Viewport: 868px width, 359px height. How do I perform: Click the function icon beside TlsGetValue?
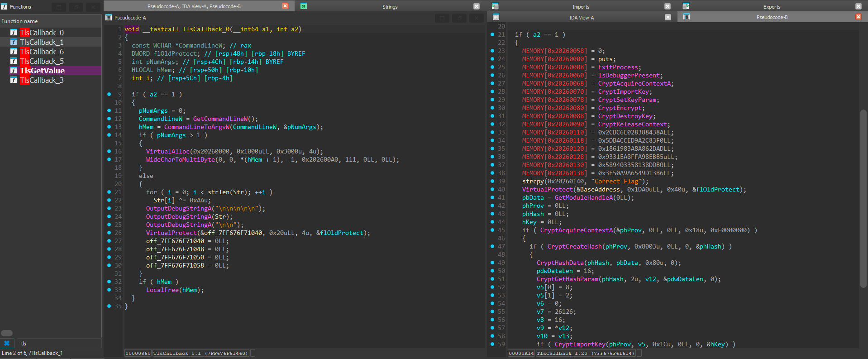pos(14,71)
